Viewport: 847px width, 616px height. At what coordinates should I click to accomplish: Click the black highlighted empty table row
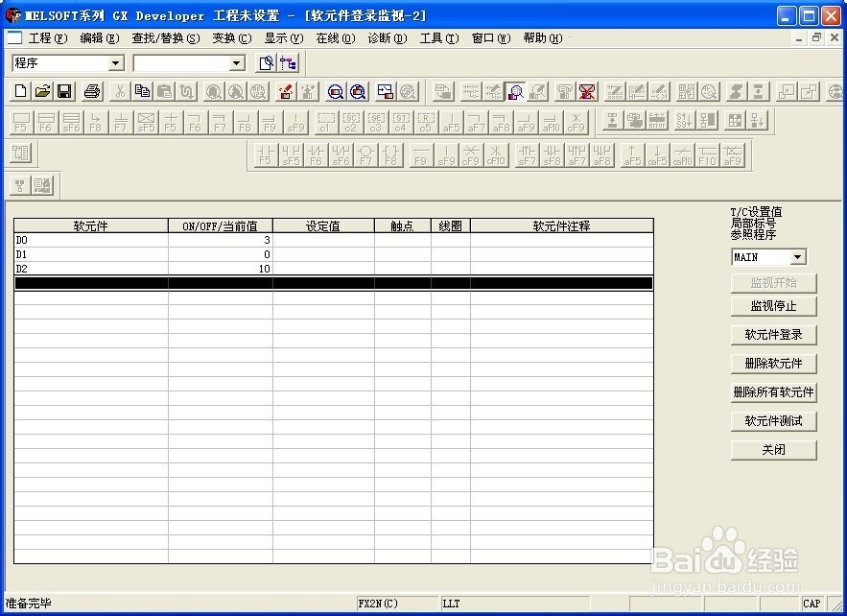click(x=333, y=283)
